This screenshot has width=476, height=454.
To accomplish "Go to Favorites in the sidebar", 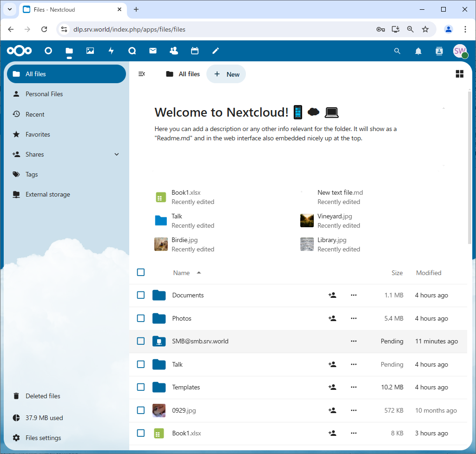I will click(38, 134).
